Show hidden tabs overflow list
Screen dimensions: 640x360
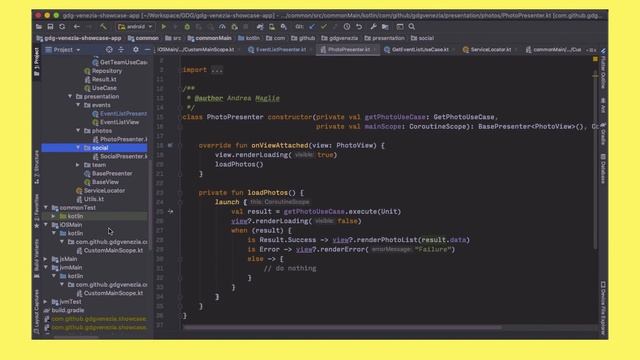pos(592,50)
